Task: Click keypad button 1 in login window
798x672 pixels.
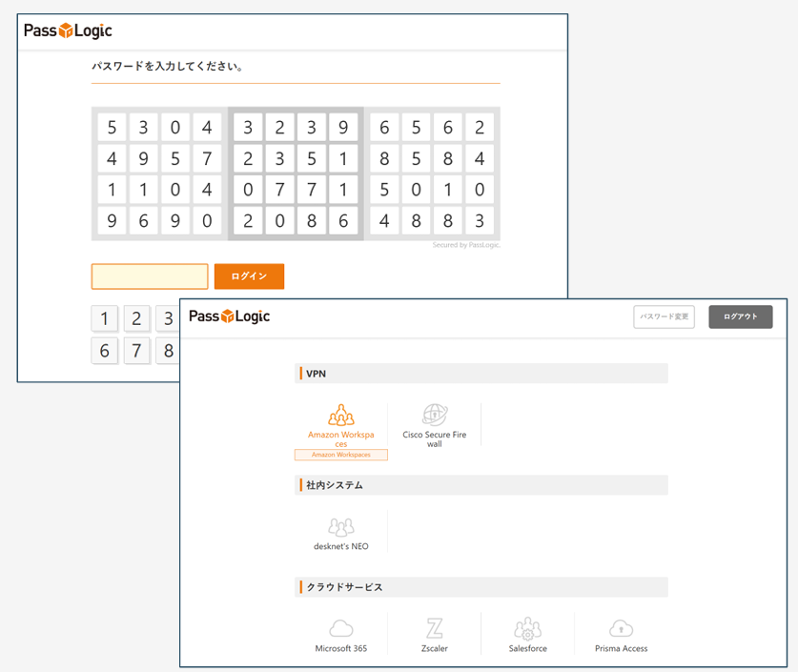Action: coord(104,318)
